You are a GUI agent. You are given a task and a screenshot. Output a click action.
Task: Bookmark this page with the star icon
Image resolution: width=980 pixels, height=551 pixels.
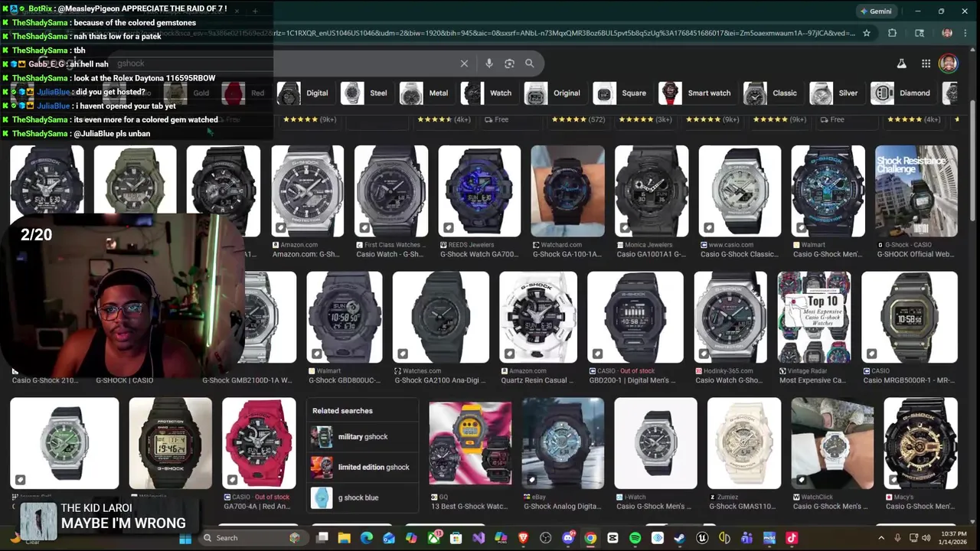(x=867, y=33)
